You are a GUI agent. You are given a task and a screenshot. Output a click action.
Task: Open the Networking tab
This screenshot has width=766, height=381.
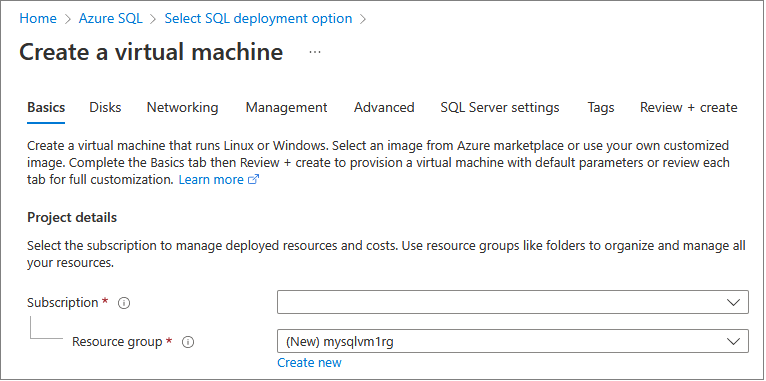(182, 107)
